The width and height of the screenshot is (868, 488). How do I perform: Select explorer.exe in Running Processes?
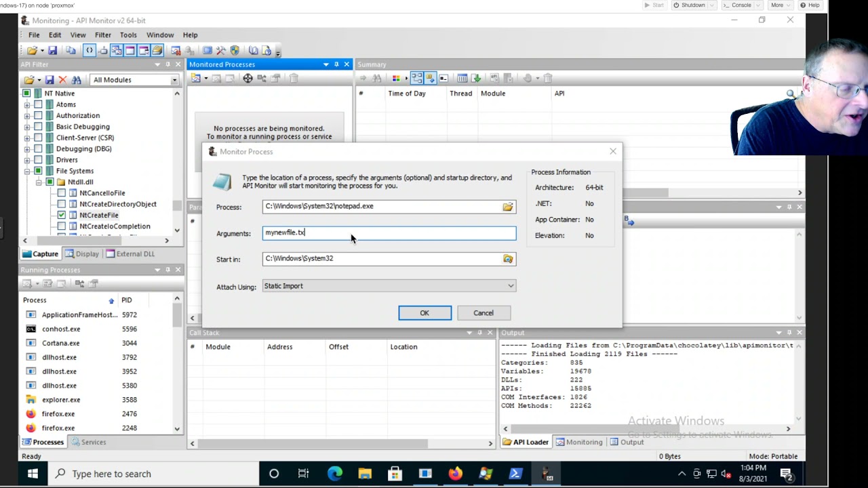[61, 400]
